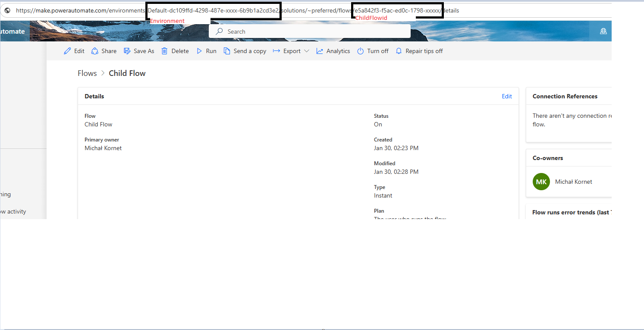Click the magnifier icon in Search box
Viewport: 644px width, 330px height.
[x=220, y=31]
